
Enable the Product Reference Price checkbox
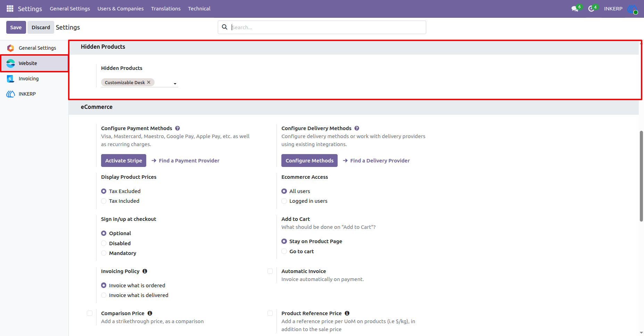[x=270, y=313]
